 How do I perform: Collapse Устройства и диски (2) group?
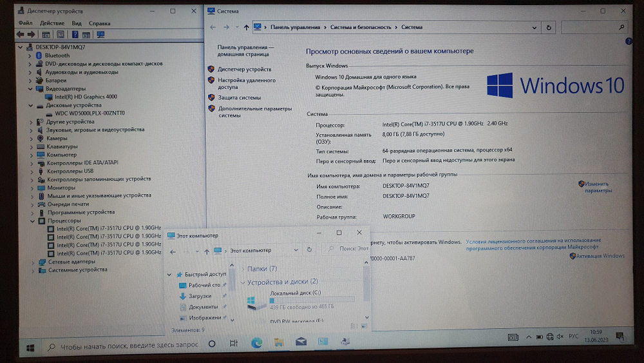pos(243,282)
